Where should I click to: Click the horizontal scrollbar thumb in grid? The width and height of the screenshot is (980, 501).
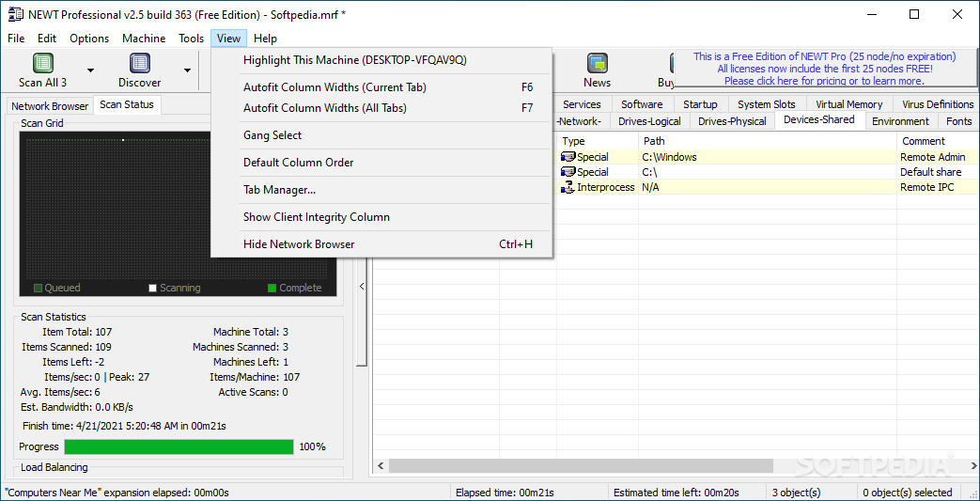click(x=582, y=466)
